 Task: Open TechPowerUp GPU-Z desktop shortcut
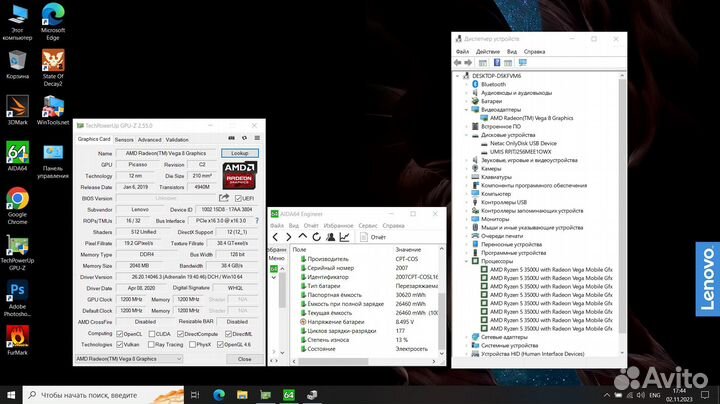pyautogui.click(x=17, y=252)
